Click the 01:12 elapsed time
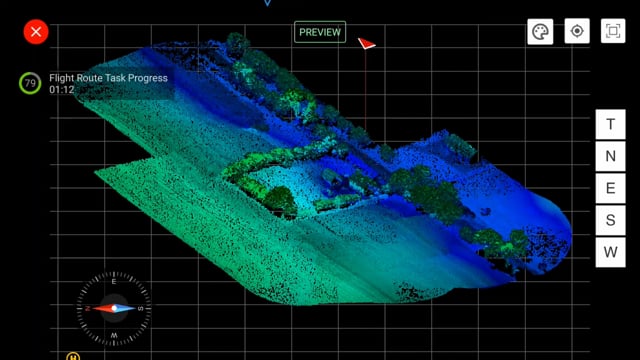Viewport: 640px width, 360px height. click(x=62, y=90)
